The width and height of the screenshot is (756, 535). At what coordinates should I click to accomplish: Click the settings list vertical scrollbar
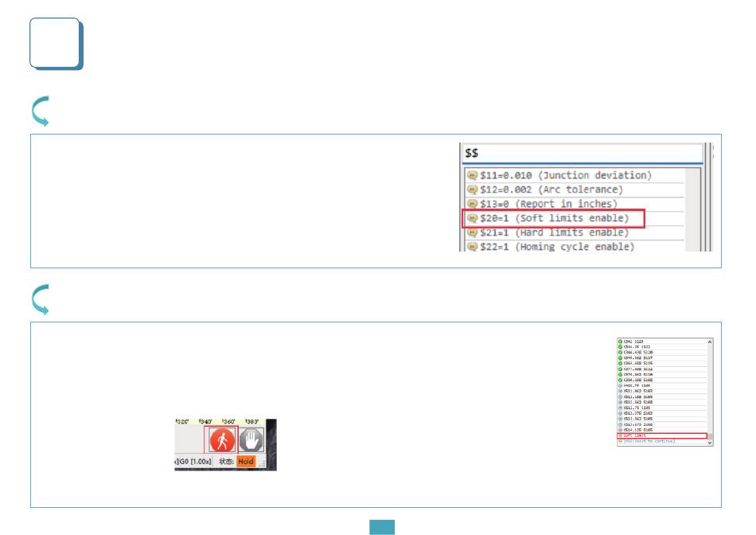click(x=693, y=209)
